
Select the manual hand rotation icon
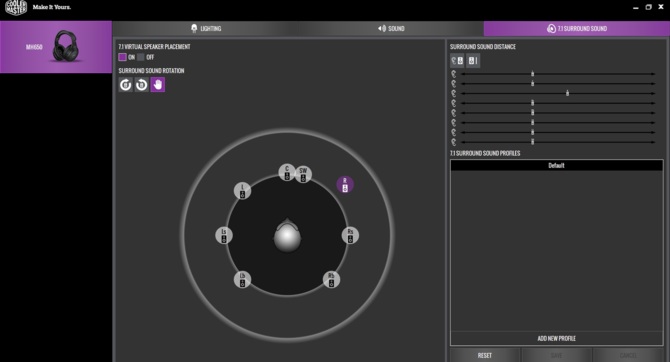(x=158, y=85)
